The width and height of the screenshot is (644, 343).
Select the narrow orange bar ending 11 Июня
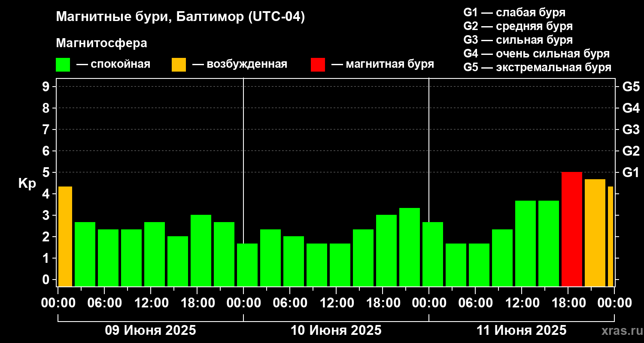pyautogui.click(x=611, y=236)
